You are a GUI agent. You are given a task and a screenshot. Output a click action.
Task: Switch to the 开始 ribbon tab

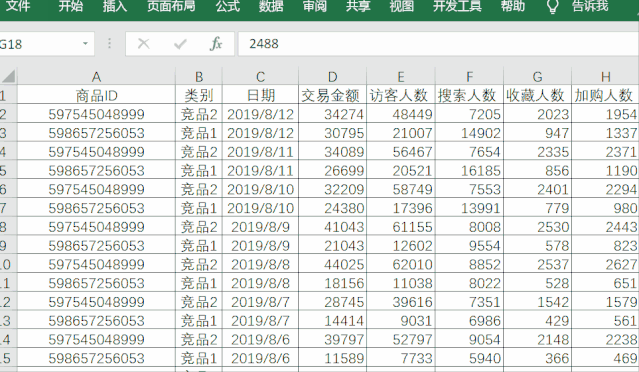tap(70, 6)
